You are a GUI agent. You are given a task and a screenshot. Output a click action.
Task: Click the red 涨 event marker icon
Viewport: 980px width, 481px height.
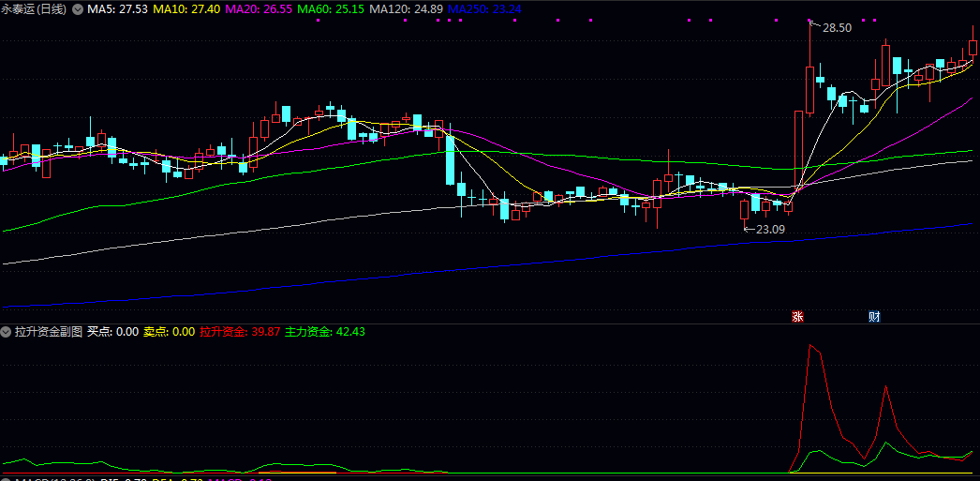[x=797, y=317]
